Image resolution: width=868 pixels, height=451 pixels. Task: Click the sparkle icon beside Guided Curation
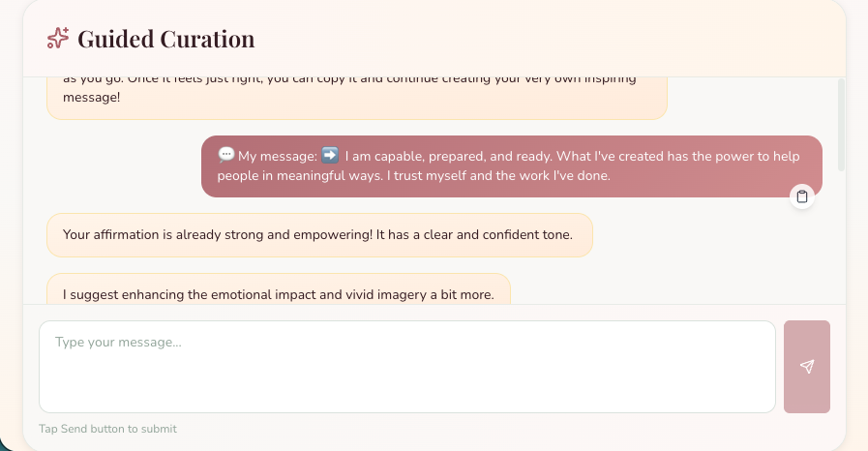pos(58,38)
